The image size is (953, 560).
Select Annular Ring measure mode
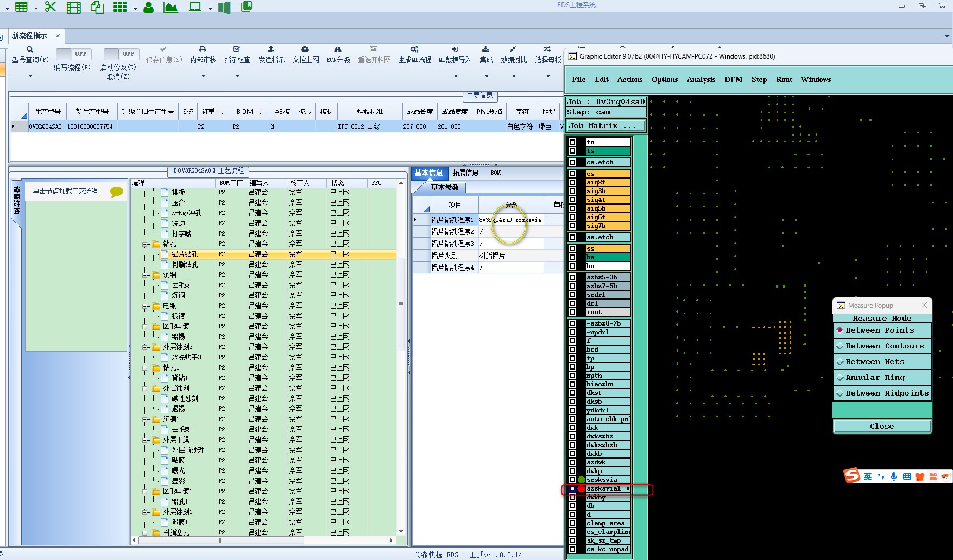pos(882,377)
